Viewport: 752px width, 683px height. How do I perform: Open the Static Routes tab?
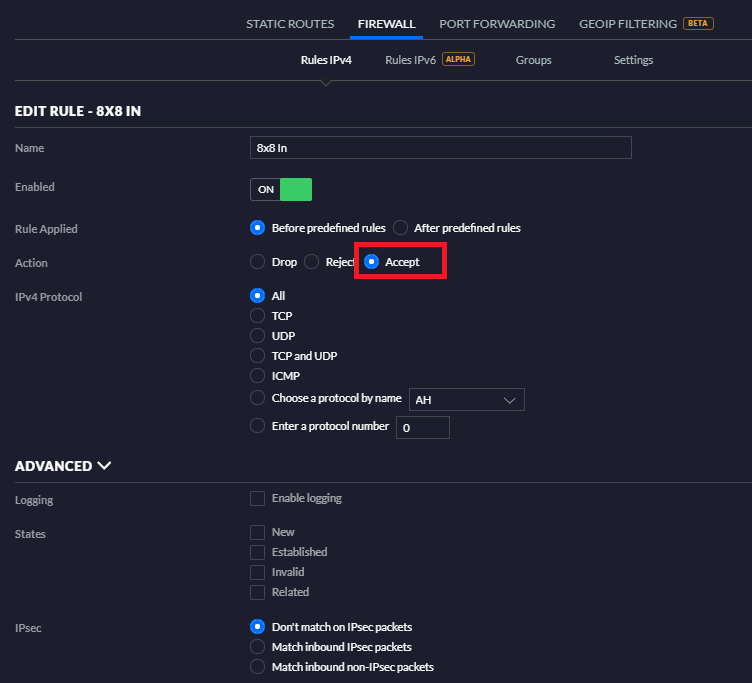(x=290, y=24)
